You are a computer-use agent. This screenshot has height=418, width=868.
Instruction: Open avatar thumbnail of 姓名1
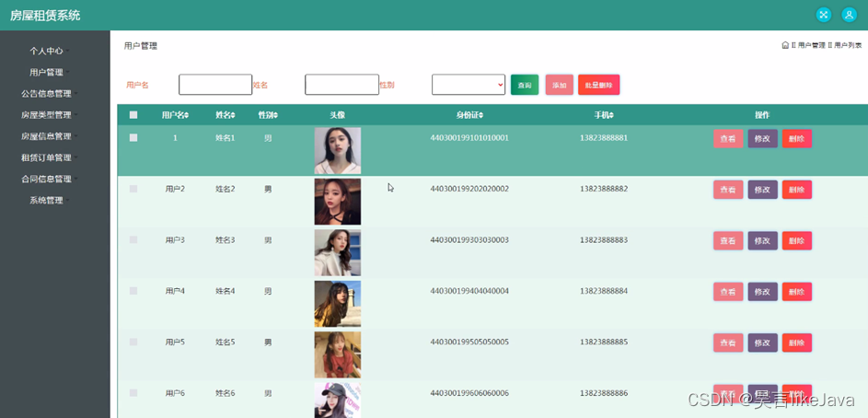[338, 151]
